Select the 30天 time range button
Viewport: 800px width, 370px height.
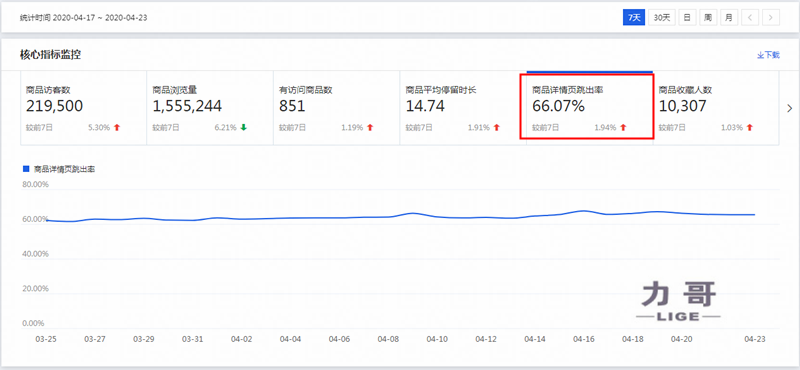click(662, 17)
